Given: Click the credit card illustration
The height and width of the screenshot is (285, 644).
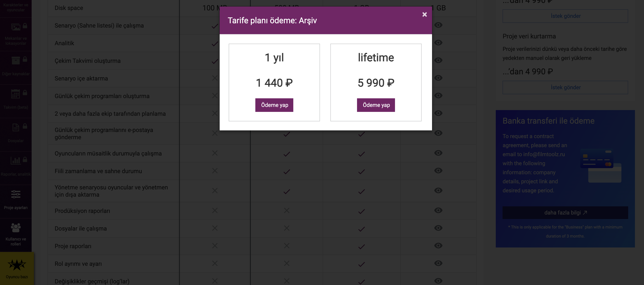Looking at the screenshot, I should (601, 165).
